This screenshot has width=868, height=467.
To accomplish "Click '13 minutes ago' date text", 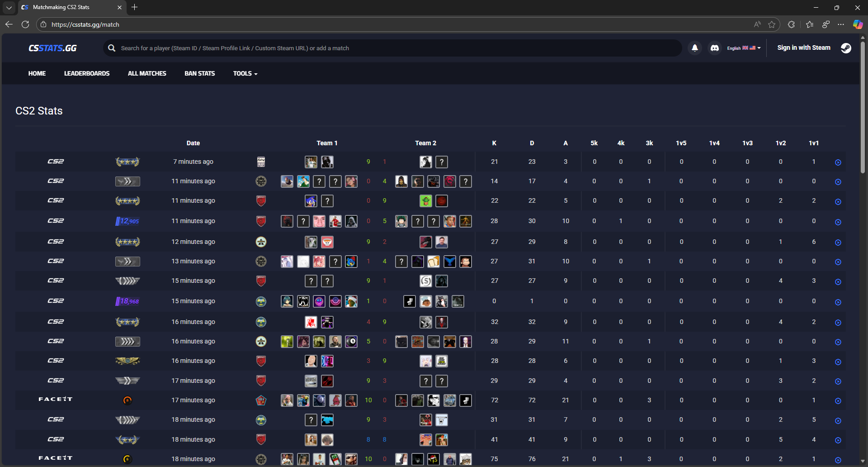I will pos(193,261).
